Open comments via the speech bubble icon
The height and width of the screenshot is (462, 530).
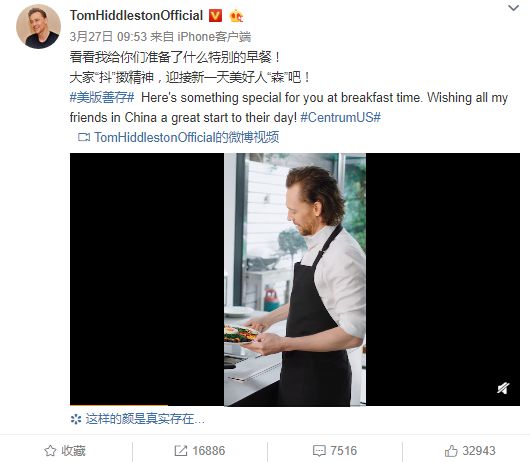[319, 451]
